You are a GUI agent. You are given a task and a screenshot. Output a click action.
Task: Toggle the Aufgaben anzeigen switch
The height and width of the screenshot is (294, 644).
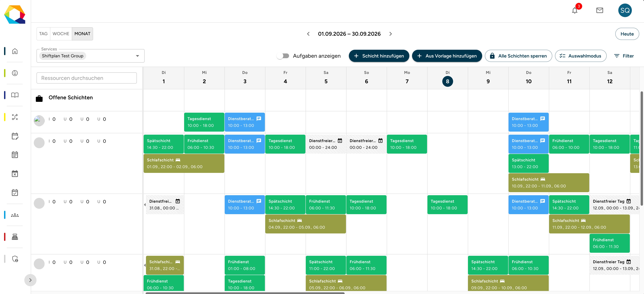pos(283,56)
